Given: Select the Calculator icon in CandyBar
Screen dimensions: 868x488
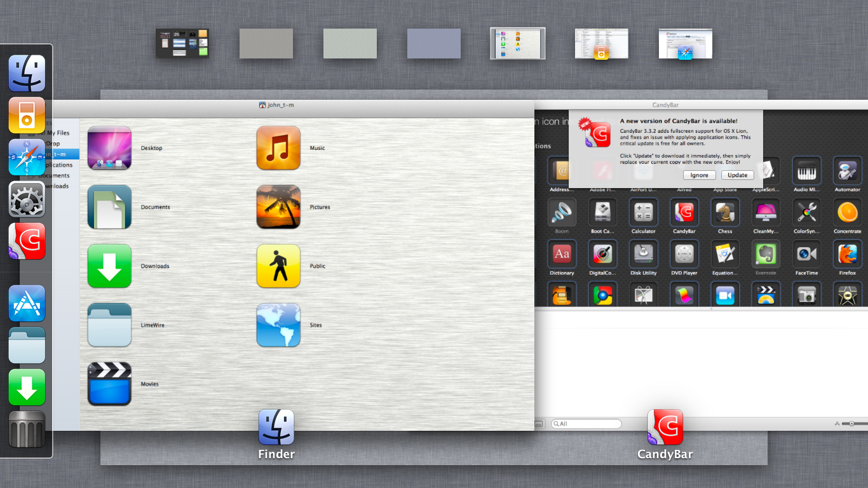Looking at the screenshot, I should coord(643,212).
